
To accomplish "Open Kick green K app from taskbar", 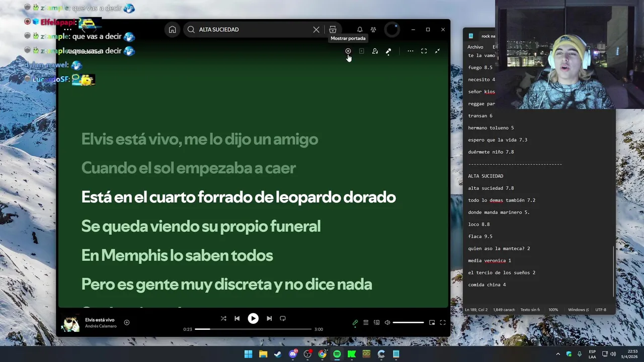I will pyautogui.click(x=352, y=354).
